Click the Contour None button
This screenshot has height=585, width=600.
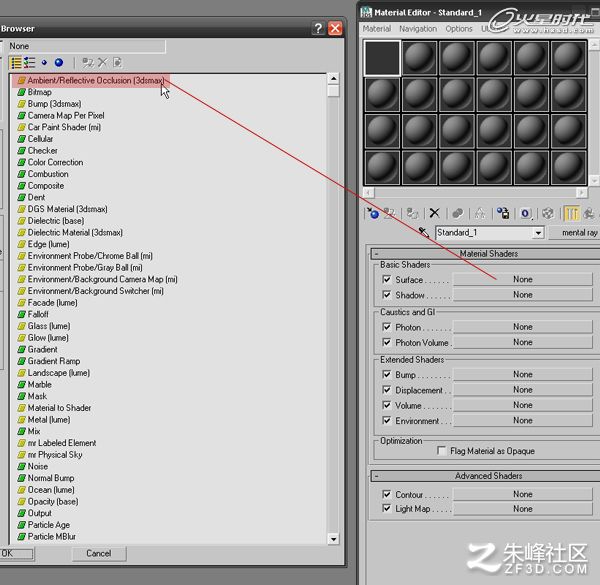coord(523,494)
